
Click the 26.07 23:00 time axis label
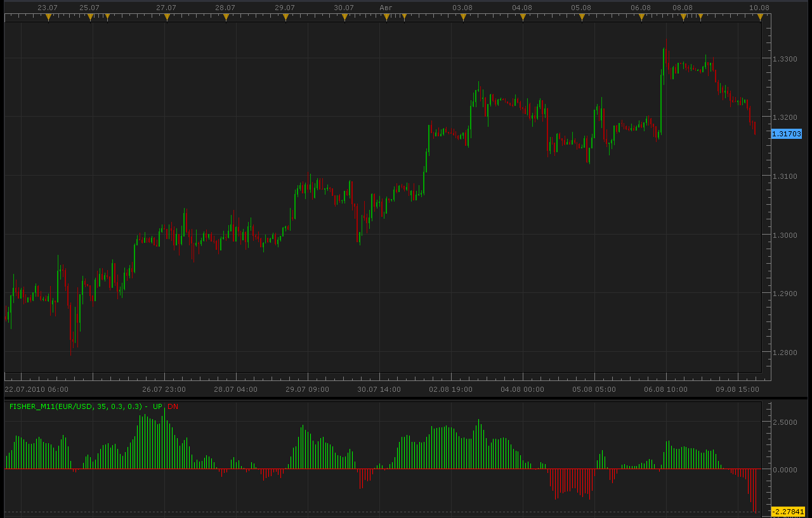[164, 389]
